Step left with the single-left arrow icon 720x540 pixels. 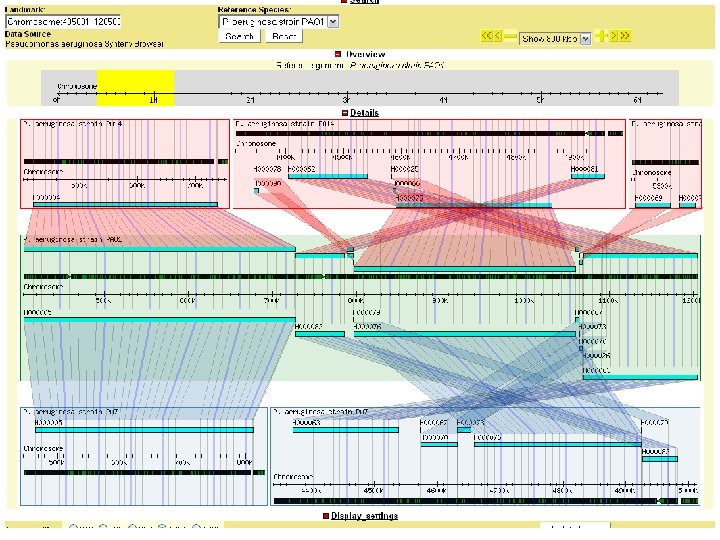[497, 36]
